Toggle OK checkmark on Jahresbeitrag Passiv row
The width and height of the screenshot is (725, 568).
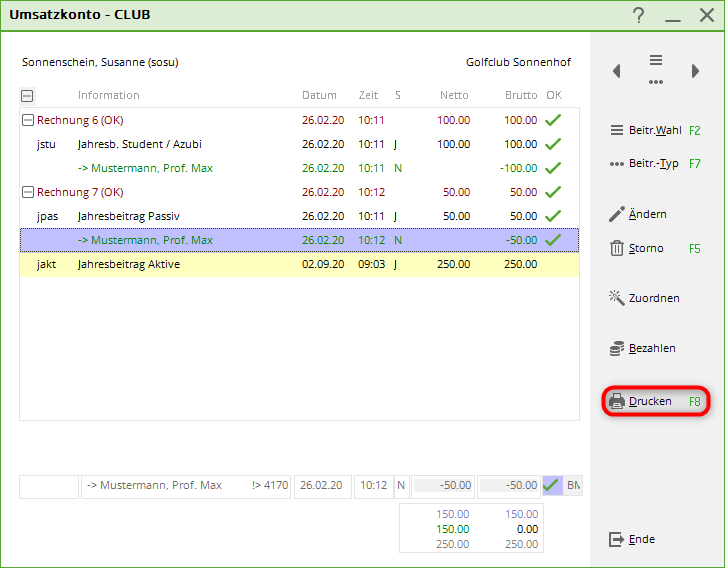tap(553, 216)
